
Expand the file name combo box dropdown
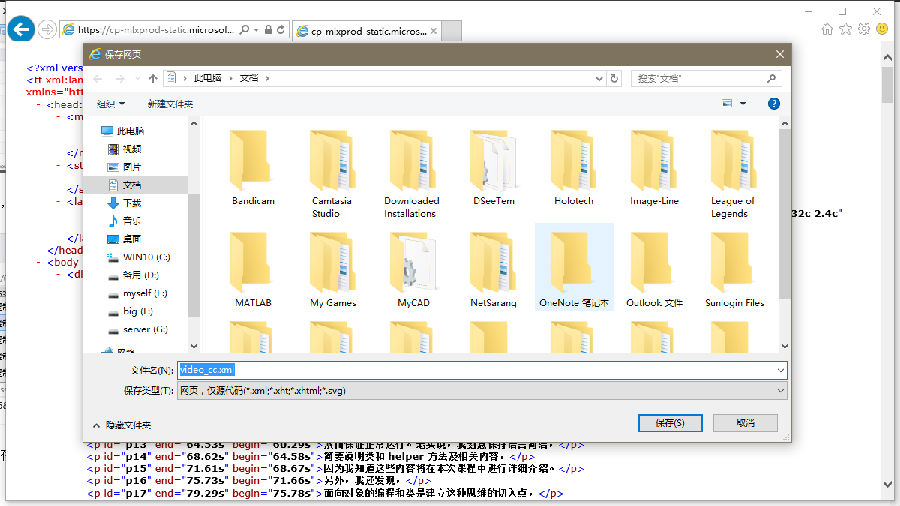point(780,370)
